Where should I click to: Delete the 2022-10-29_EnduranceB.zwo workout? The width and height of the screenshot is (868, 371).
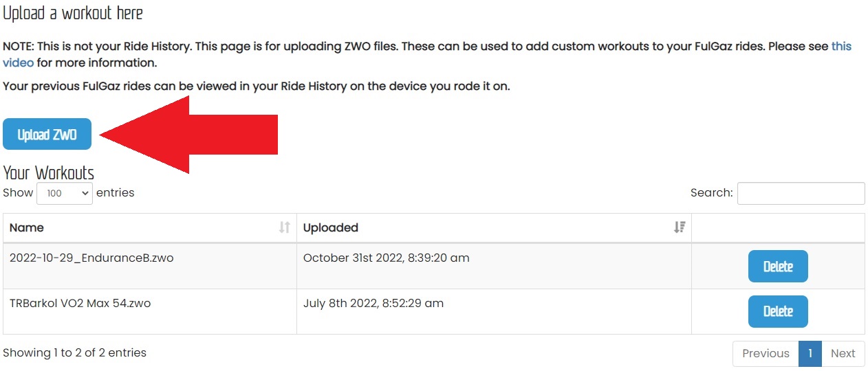tap(777, 267)
